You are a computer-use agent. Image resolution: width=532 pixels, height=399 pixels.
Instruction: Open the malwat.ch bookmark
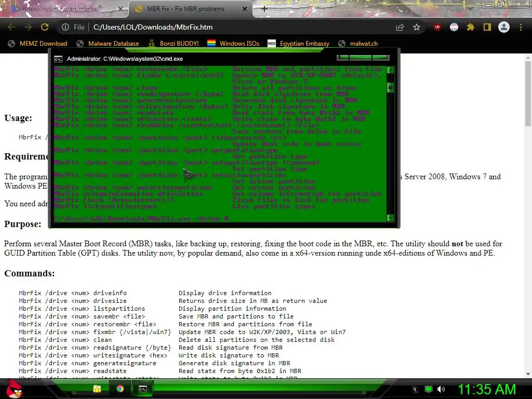pyautogui.click(x=358, y=44)
